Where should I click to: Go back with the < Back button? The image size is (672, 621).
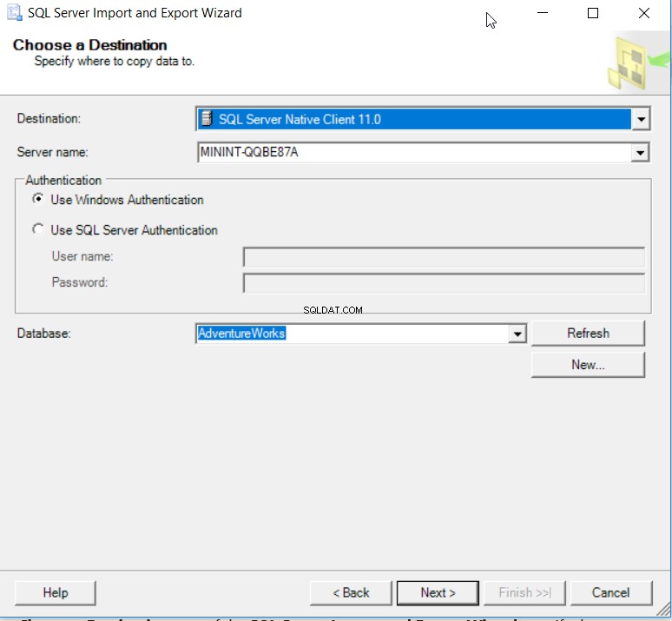(351, 592)
